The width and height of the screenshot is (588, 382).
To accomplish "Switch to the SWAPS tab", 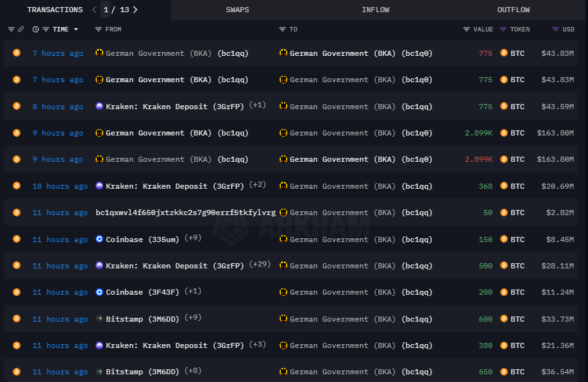I will pos(237,10).
